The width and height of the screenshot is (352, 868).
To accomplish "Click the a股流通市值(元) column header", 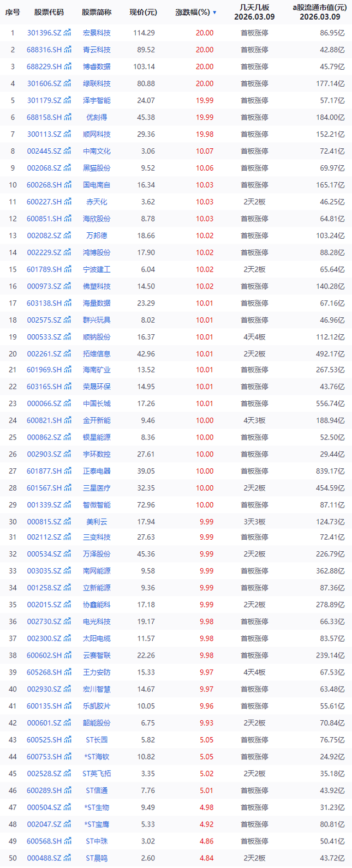I will coord(319,8).
